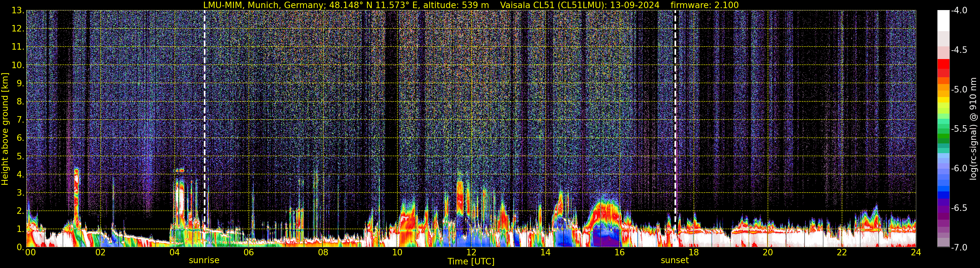
Task: Click the 'sunrise' label below the axis
Action: tap(204, 261)
